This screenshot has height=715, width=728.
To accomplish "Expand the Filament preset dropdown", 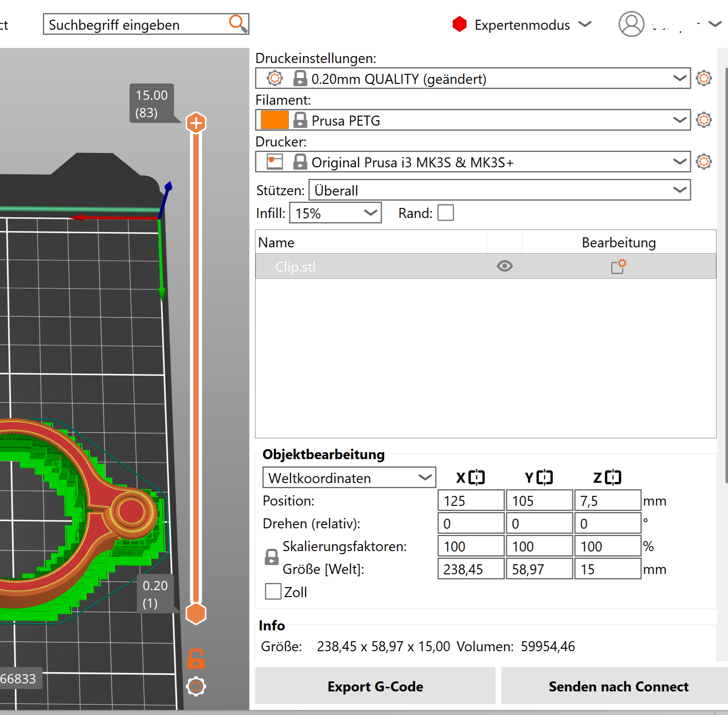I will (679, 120).
